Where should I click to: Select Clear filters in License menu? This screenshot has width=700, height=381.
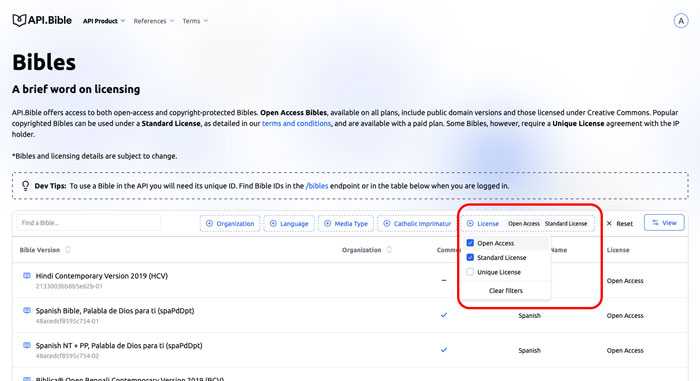(x=505, y=291)
